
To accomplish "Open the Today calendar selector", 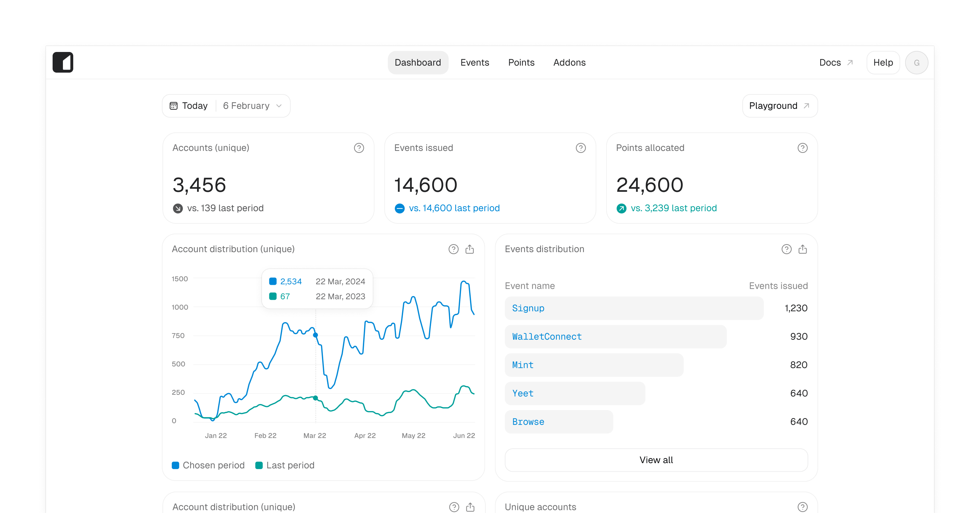I will [x=189, y=106].
